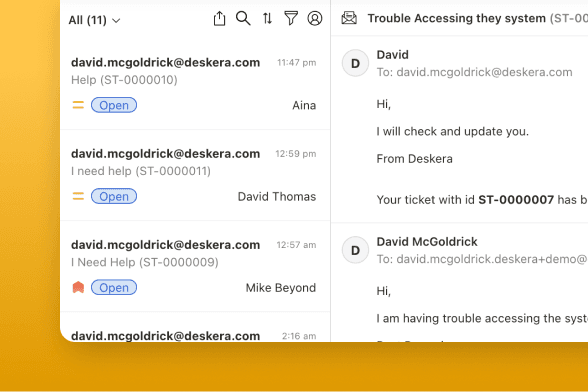Expand the All (11) dropdown
Viewport: 588px width, 392px height.
point(94,20)
